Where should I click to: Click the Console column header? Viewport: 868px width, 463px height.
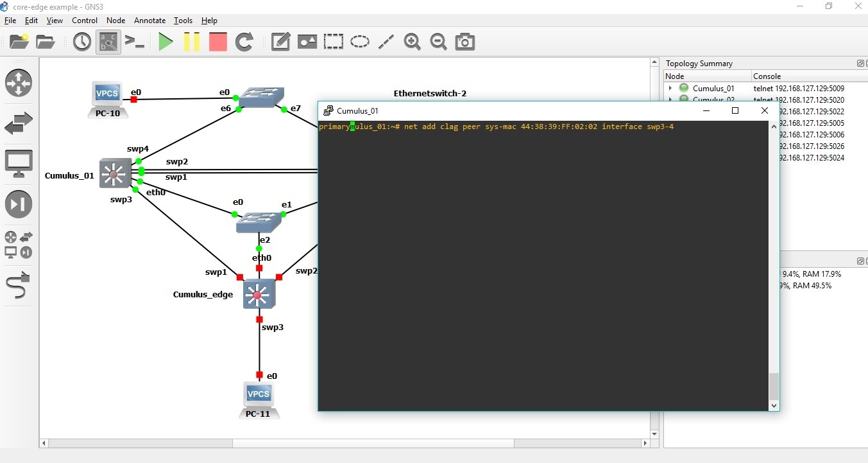(x=808, y=76)
